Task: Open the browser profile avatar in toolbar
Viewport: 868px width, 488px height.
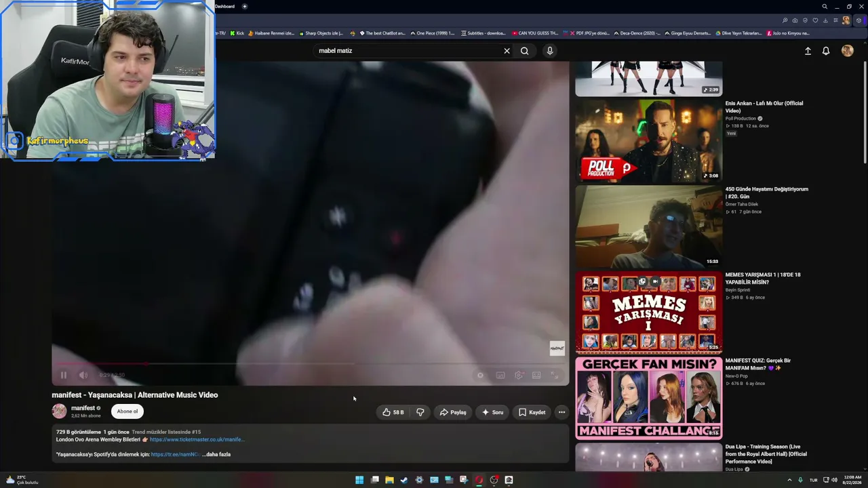Action: point(846,20)
